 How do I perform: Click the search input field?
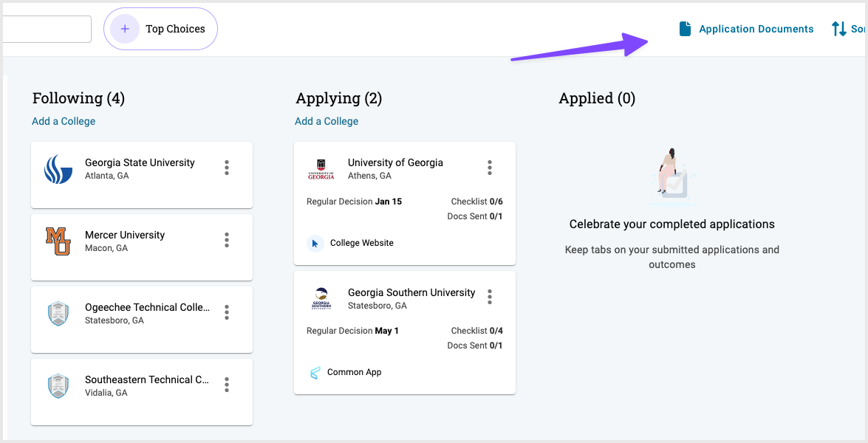click(x=47, y=29)
